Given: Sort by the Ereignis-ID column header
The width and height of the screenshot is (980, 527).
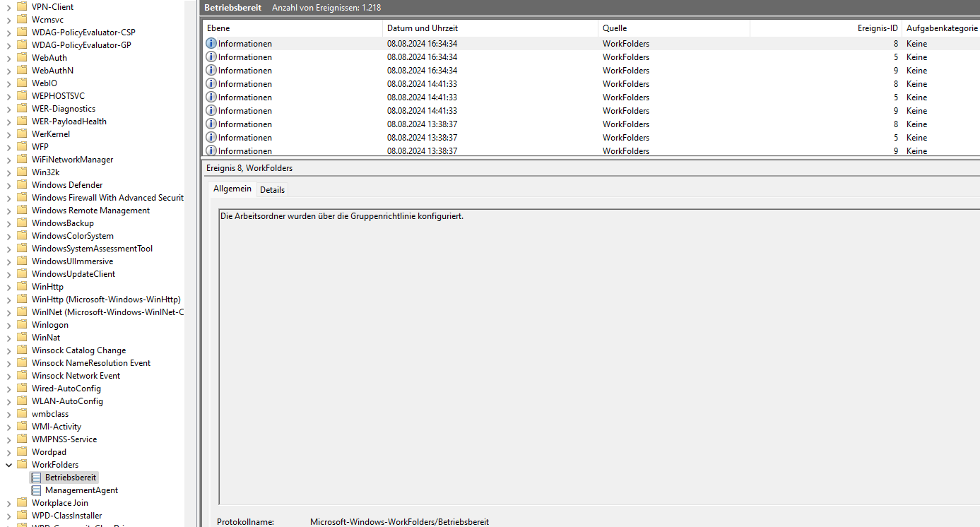Looking at the screenshot, I should pyautogui.click(x=826, y=28).
